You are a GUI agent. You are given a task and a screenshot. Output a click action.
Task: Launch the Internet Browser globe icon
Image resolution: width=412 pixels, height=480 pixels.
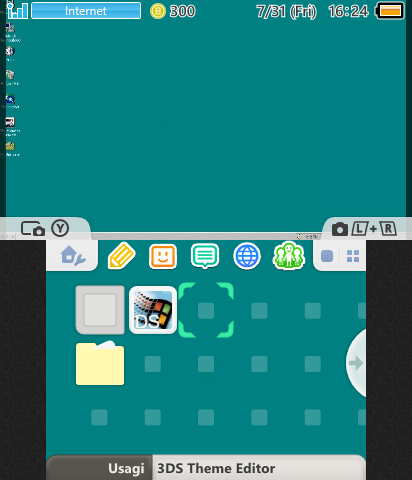click(x=247, y=256)
